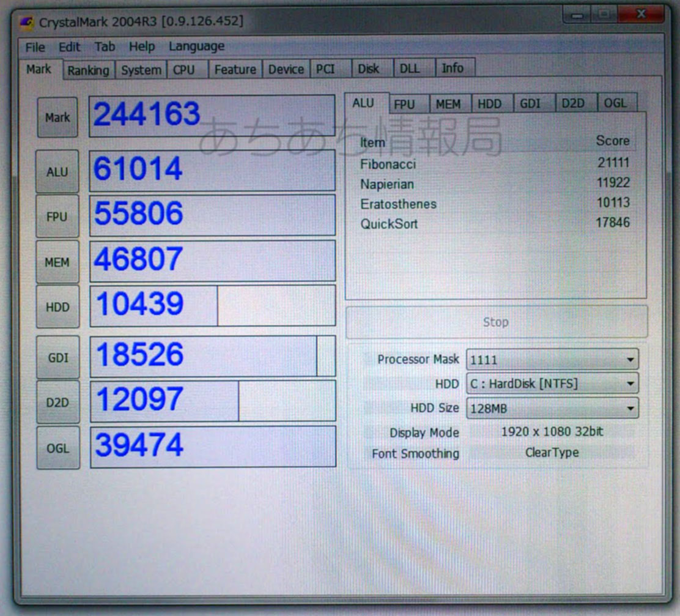
Task: Click the CrystalMark title bar app icon
Action: pyautogui.click(x=26, y=23)
